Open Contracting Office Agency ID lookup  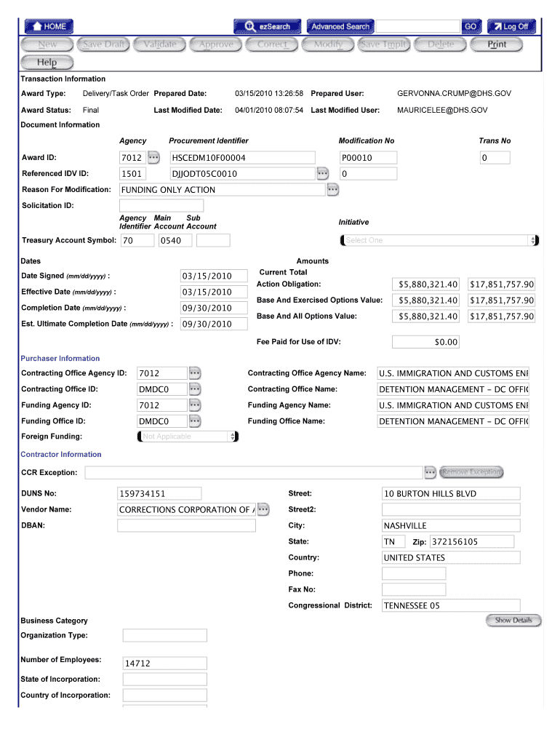click(x=194, y=373)
